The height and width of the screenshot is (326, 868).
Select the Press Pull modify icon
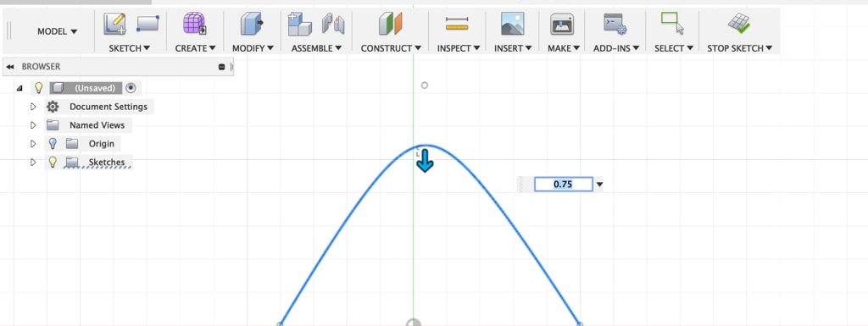252,24
